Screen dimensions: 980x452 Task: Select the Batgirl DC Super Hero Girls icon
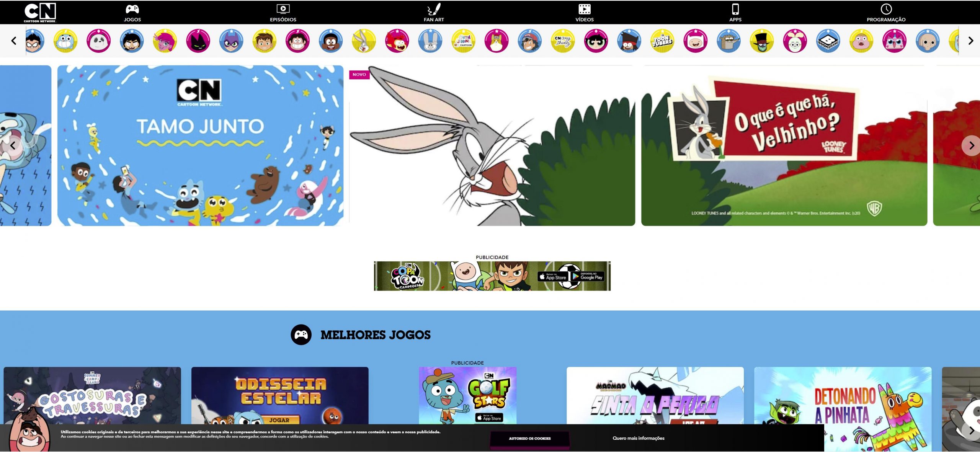point(231,41)
